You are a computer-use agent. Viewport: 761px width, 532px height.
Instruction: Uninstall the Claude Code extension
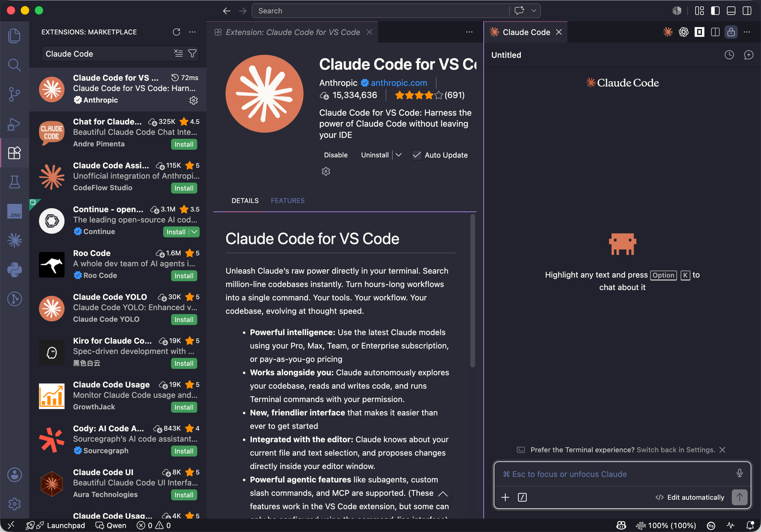coord(375,155)
